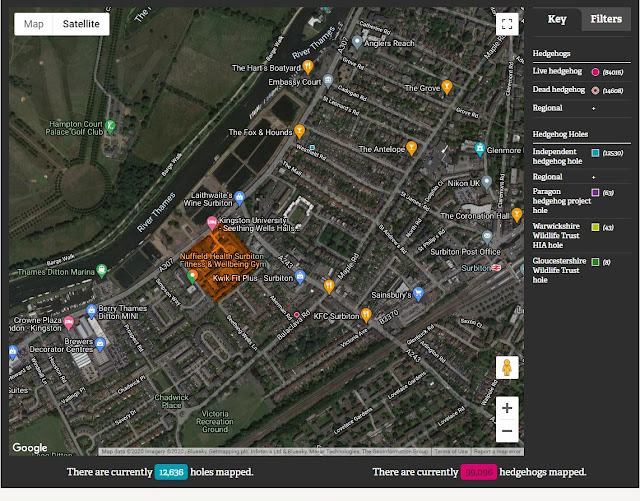
Task: Click the Sainsbury's shopping cart marker
Action: 418,294
